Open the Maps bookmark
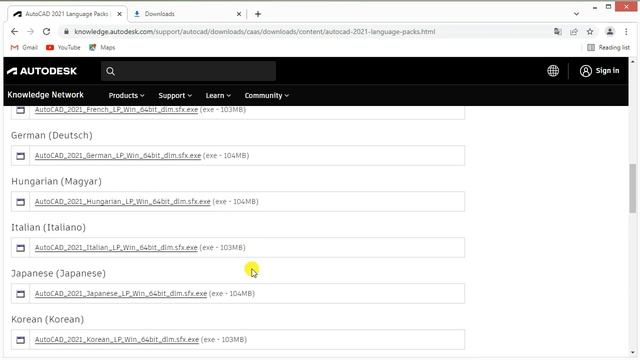The image size is (640, 360). pos(102,47)
